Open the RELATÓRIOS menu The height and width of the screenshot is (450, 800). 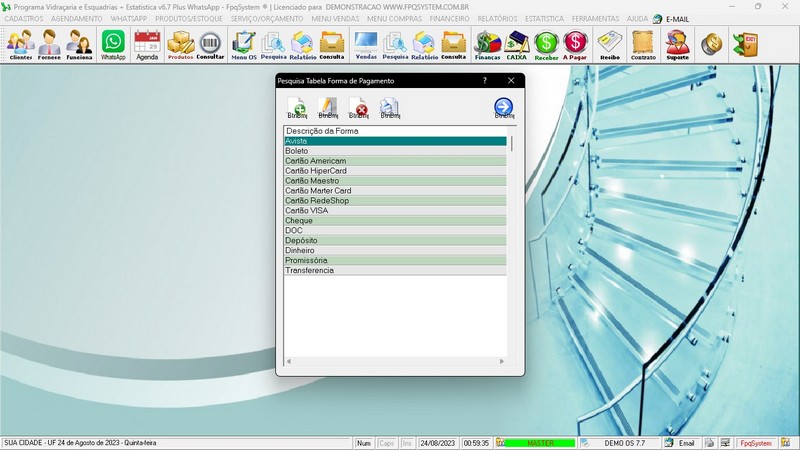click(497, 19)
